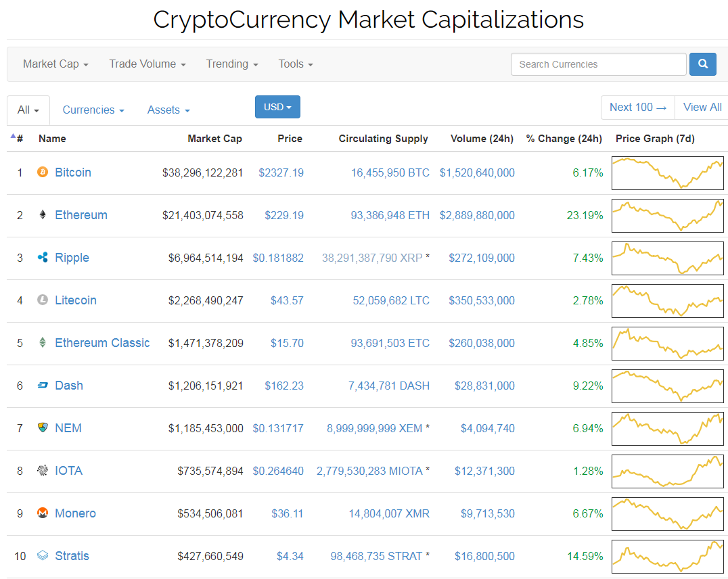Open Stratis 7-day price graph
This screenshot has width=728, height=579.
(x=668, y=557)
